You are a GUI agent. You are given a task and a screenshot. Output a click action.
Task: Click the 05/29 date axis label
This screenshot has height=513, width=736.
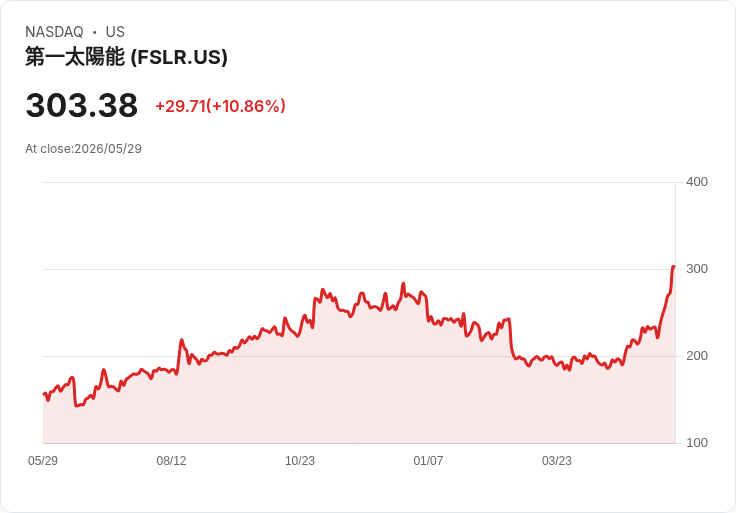click(43, 460)
